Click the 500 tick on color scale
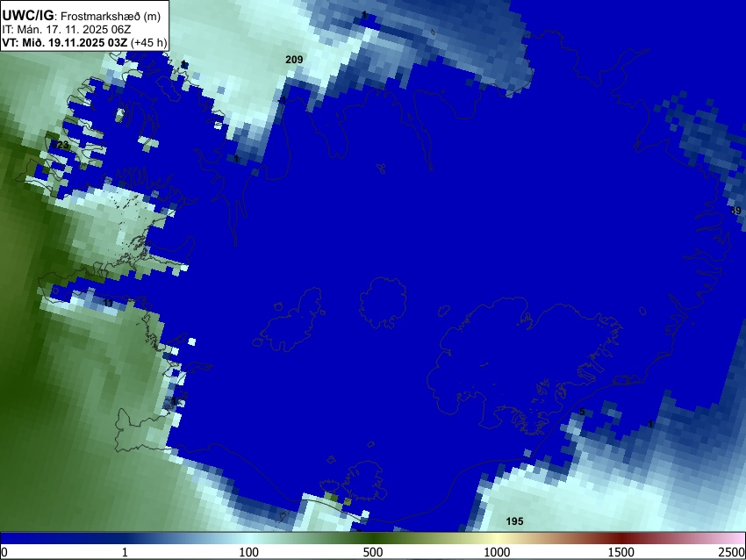746x560 pixels. pos(373,552)
